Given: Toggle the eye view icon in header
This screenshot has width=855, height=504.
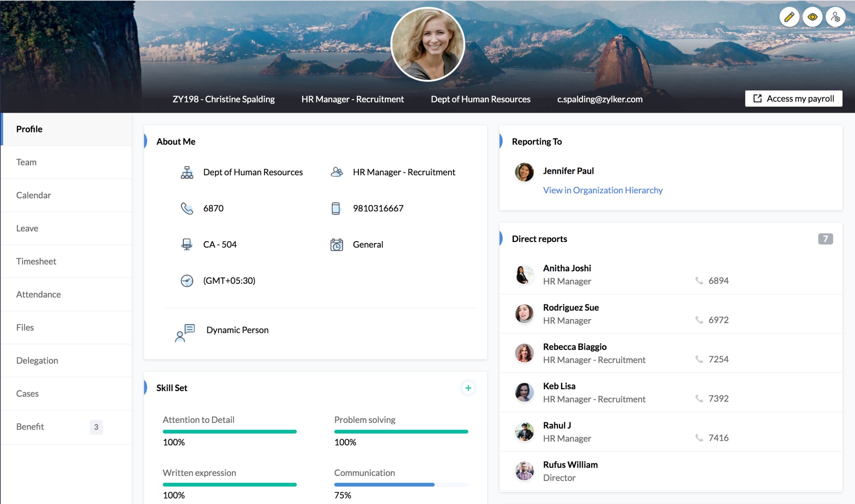Looking at the screenshot, I should [x=812, y=17].
